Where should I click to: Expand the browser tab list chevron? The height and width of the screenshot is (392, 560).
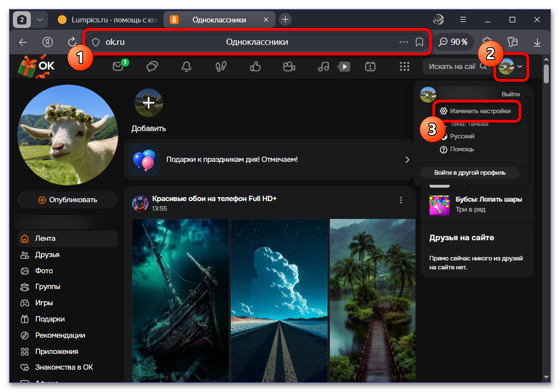(40, 20)
